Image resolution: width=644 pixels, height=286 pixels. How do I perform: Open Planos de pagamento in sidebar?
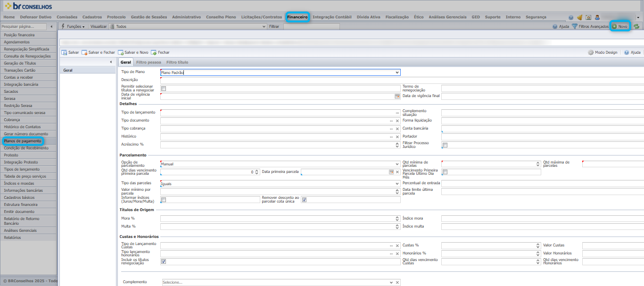coord(23,141)
